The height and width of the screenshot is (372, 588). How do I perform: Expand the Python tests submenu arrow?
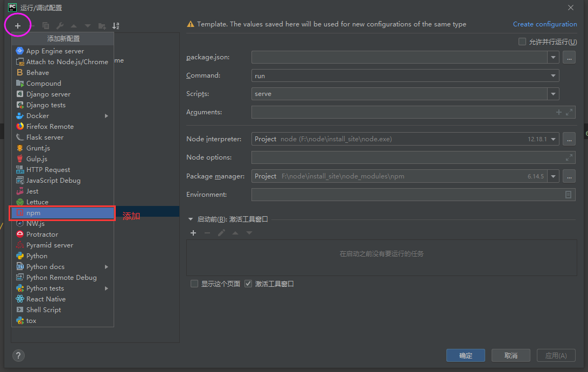coord(107,288)
